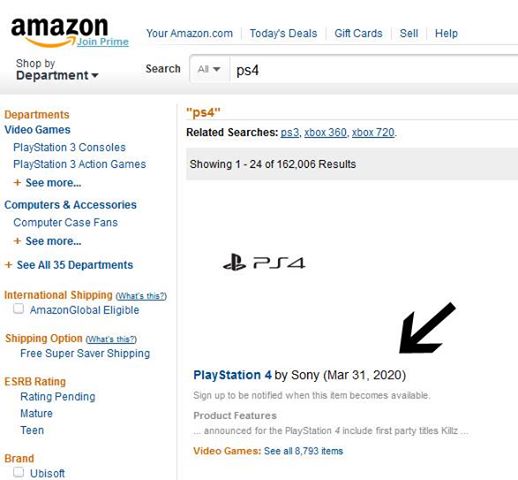Open the All search category dropdown

(209, 69)
